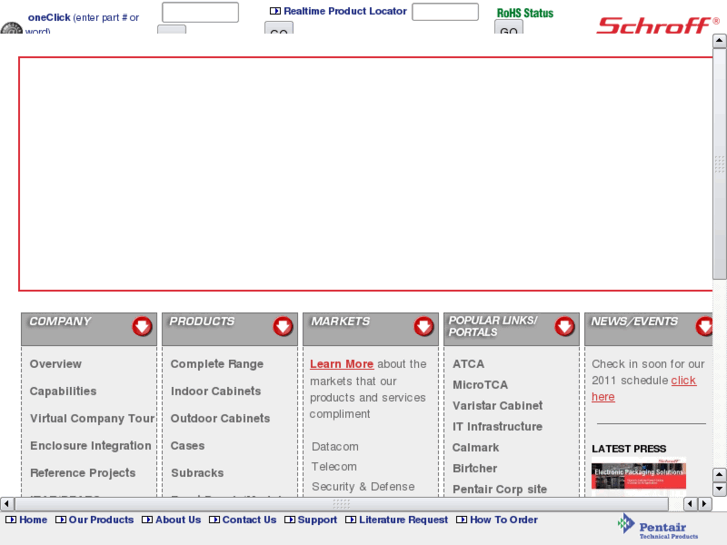Select Security & Defense market
Screen dimensions: 727x545
[x=363, y=487]
